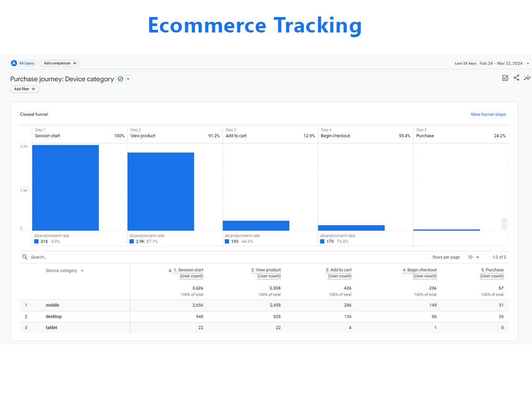Open View funnel steps link
Image resolution: width=532 pixels, height=399 pixels.
tap(488, 114)
